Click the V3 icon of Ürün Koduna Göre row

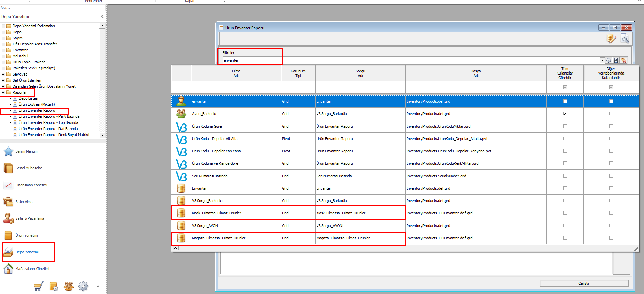pos(181,127)
